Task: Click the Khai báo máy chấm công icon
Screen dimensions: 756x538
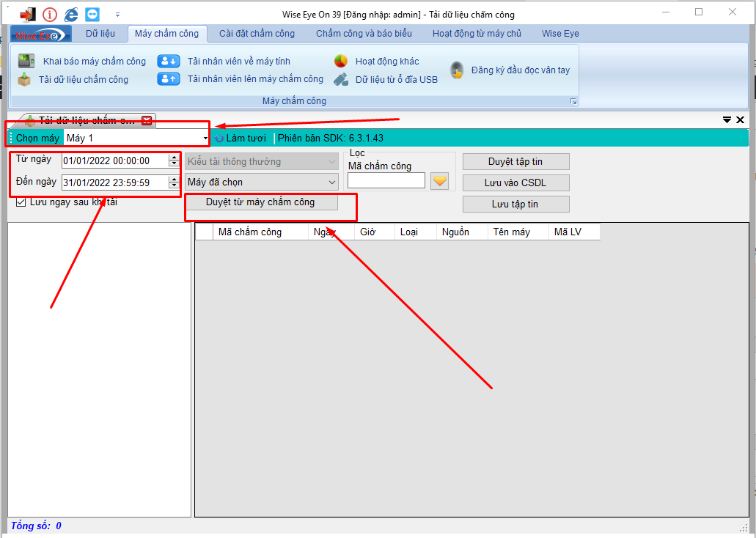Action: pos(26,61)
